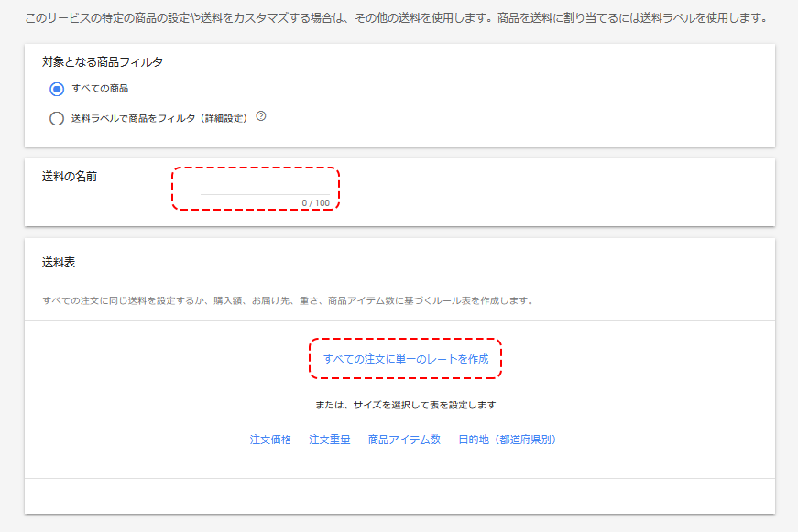Click text または、サイズを選択して表を設定します
Screen dimensions: 798x532
pyautogui.click(x=405, y=405)
